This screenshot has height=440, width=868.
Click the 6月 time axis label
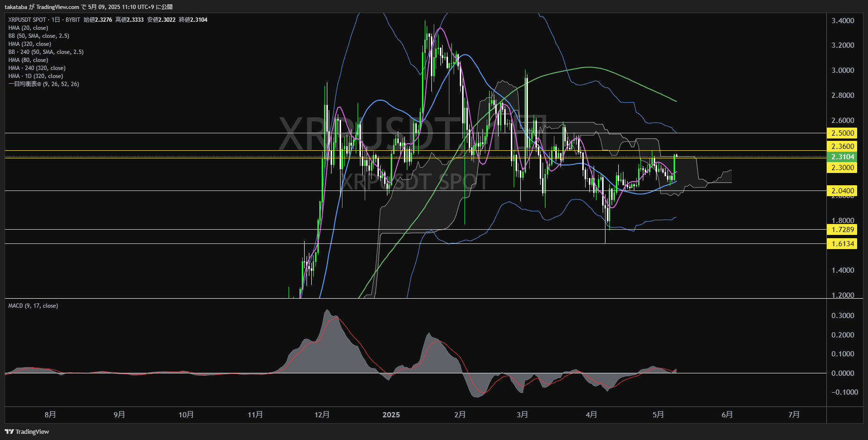click(727, 414)
